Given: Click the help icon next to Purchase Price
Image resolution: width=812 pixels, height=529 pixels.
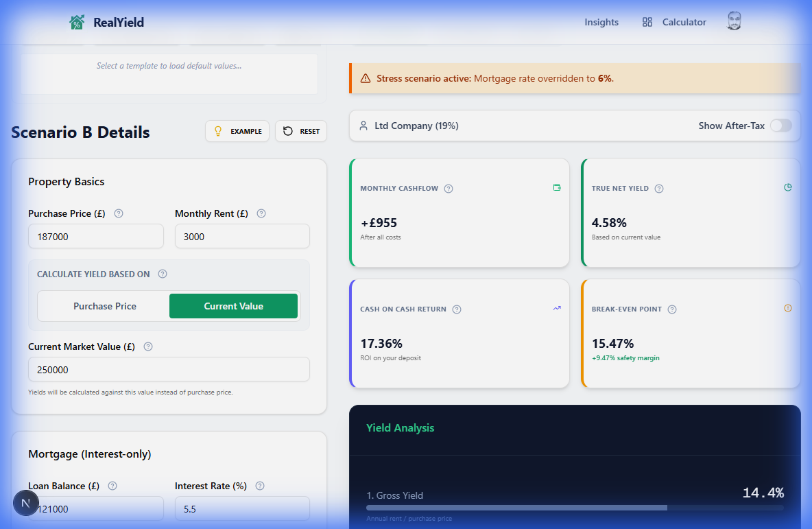Looking at the screenshot, I should [x=118, y=213].
